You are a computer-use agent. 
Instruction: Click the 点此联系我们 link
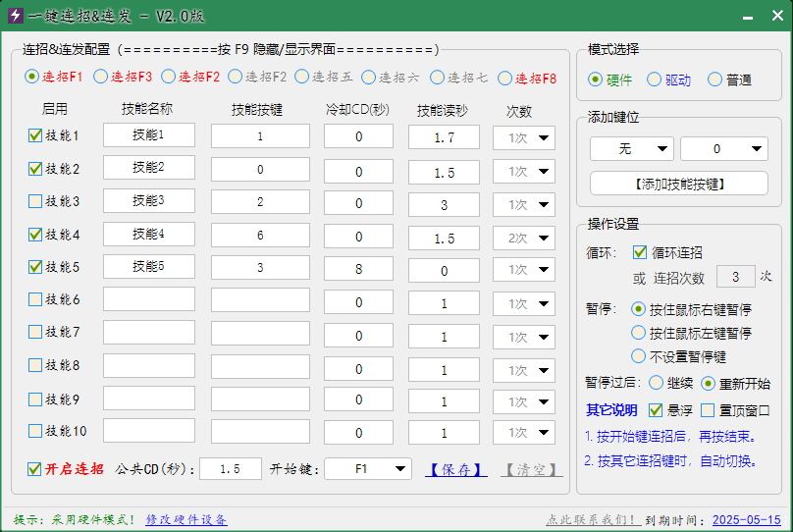point(592,519)
